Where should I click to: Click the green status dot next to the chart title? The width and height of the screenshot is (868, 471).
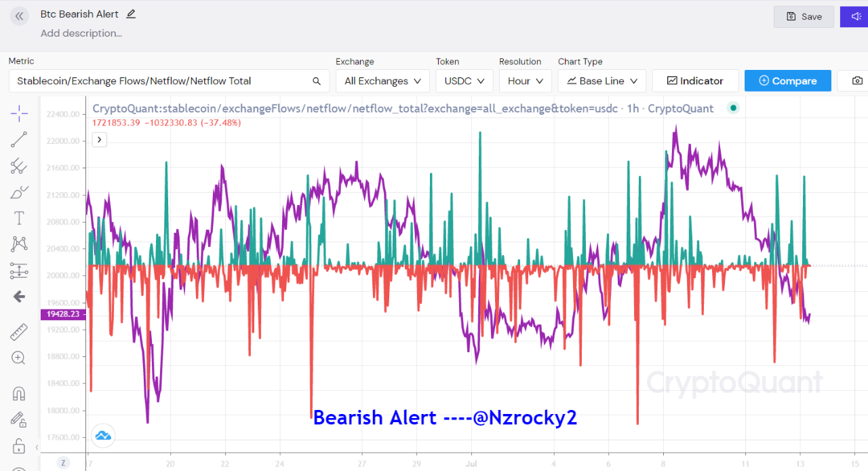pos(733,108)
